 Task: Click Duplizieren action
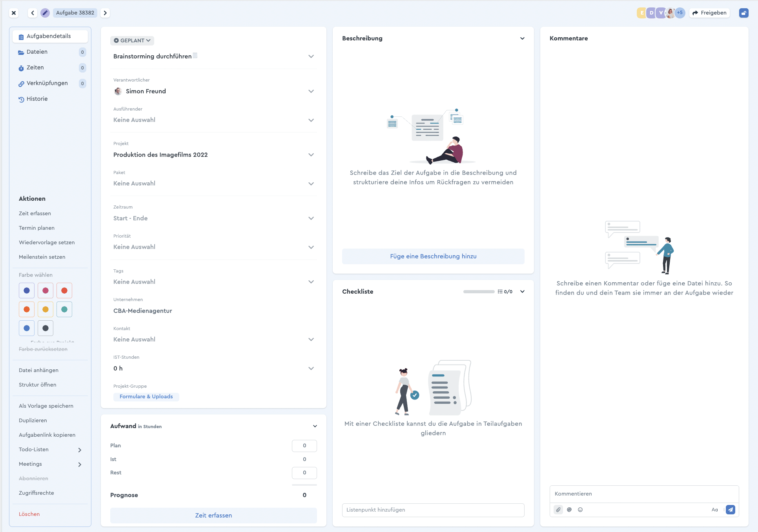point(33,421)
